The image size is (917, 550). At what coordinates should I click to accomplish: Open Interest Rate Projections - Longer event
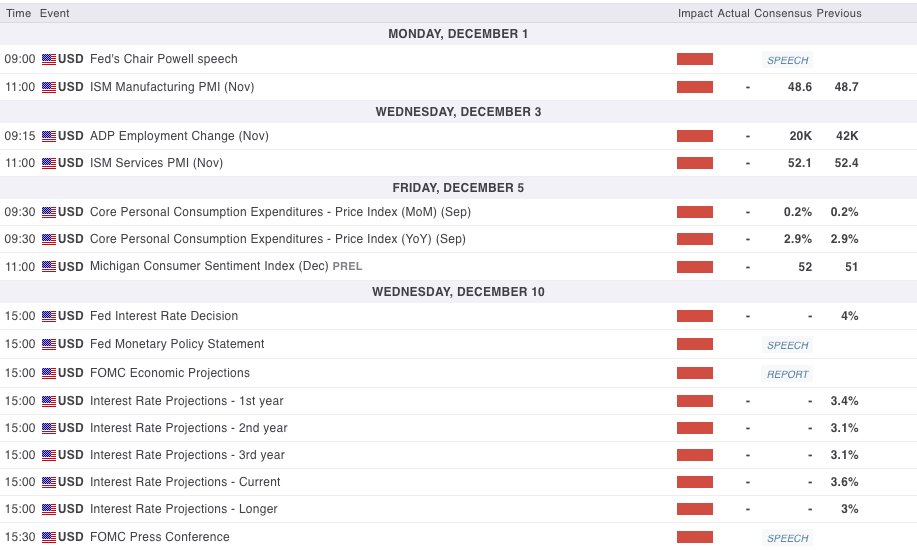coord(184,509)
